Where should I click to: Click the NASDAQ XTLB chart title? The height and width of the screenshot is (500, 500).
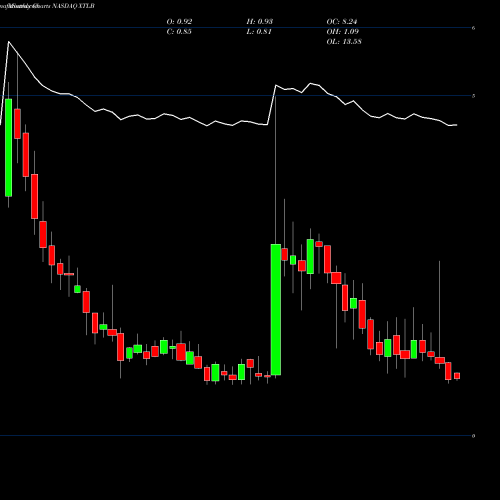pyautogui.click(x=47, y=6)
